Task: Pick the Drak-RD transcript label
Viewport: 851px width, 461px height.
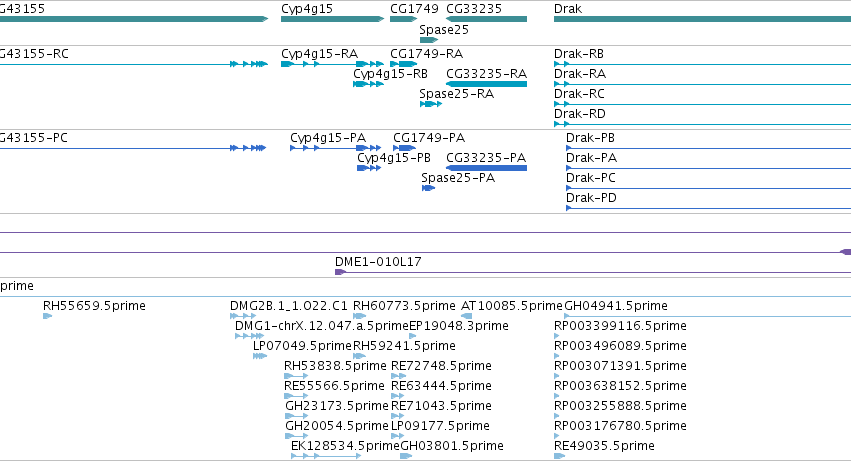Action: (580, 114)
